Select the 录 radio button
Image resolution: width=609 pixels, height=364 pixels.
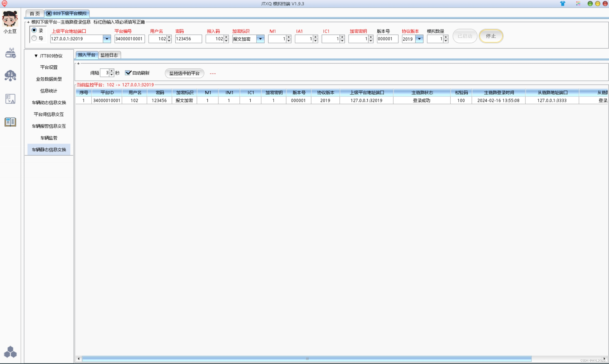[x=34, y=30]
